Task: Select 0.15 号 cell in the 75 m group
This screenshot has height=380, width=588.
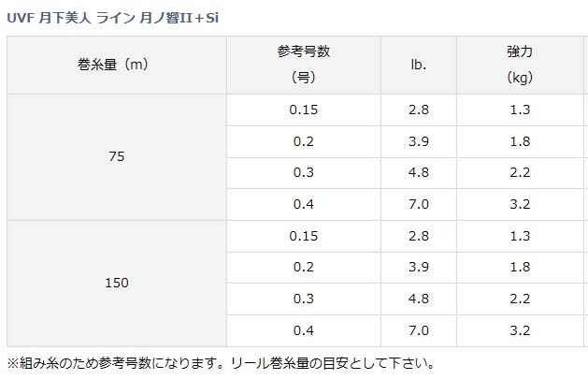Action: pos(303,110)
